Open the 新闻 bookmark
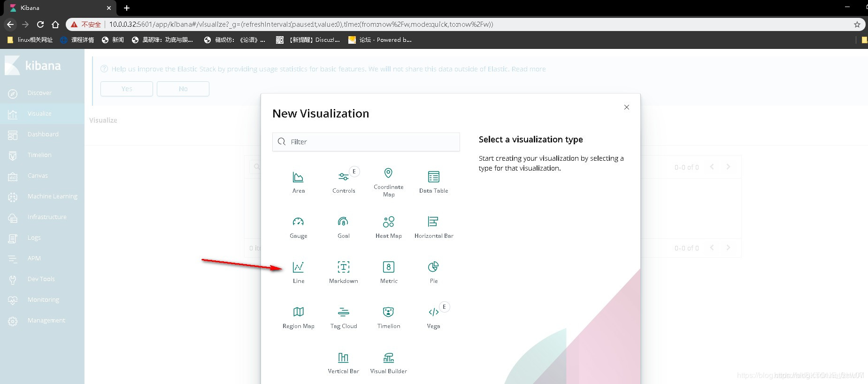This screenshot has width=868, height=384. 113,40
